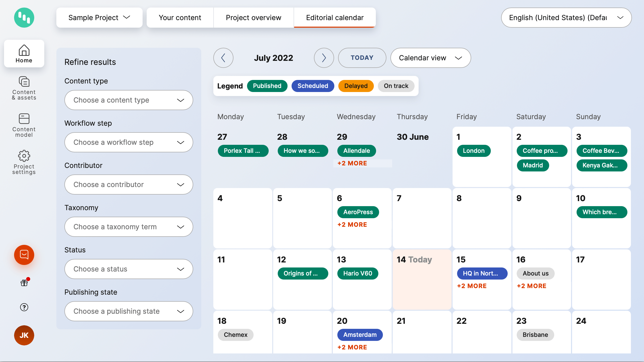Open the language selector dropdown
The height and width of the screenshot is (362, 644).
(566, 18)
